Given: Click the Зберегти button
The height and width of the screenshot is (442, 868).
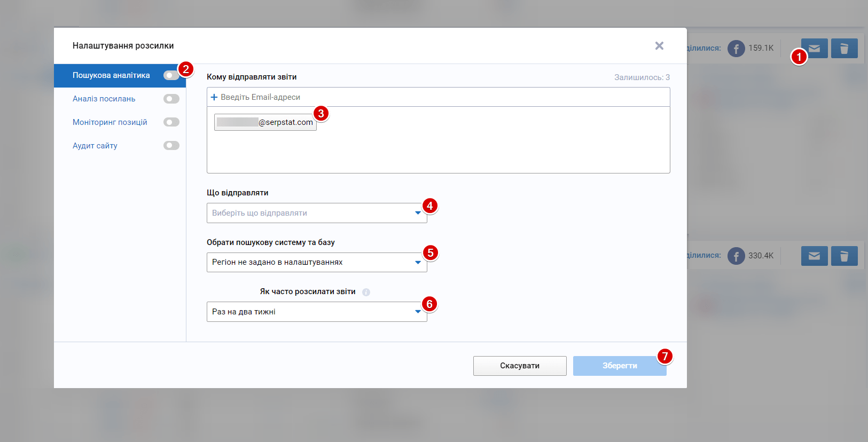Looking at the screenshot, I should [x=619, y=366].
